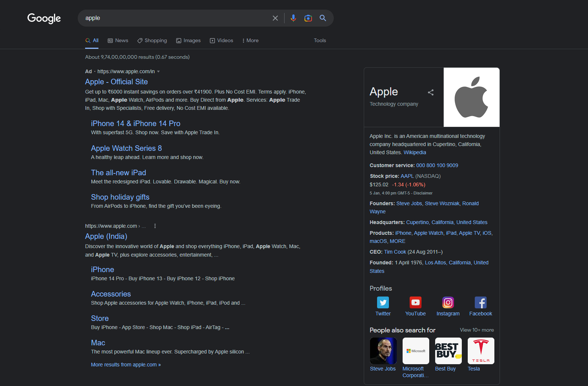
Task: Open the Wikipedia link in Apple panel
Action: [x=415, y=152]
